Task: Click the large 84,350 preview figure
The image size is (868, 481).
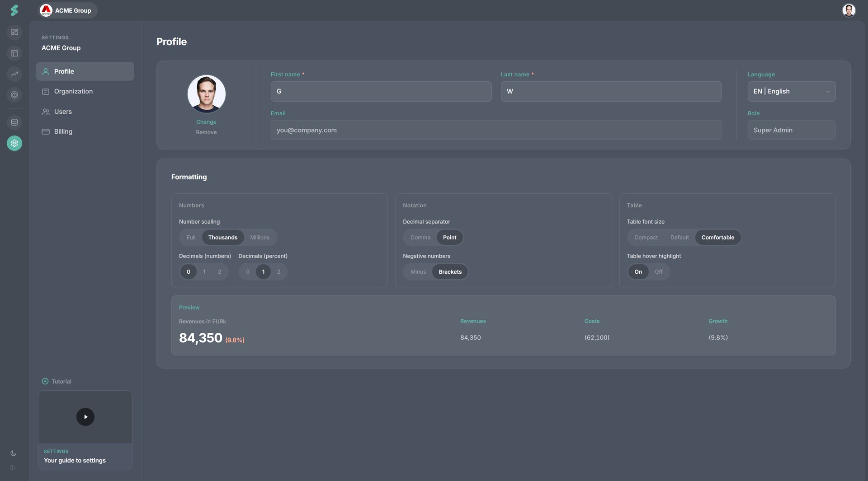Action: (201, 338)
